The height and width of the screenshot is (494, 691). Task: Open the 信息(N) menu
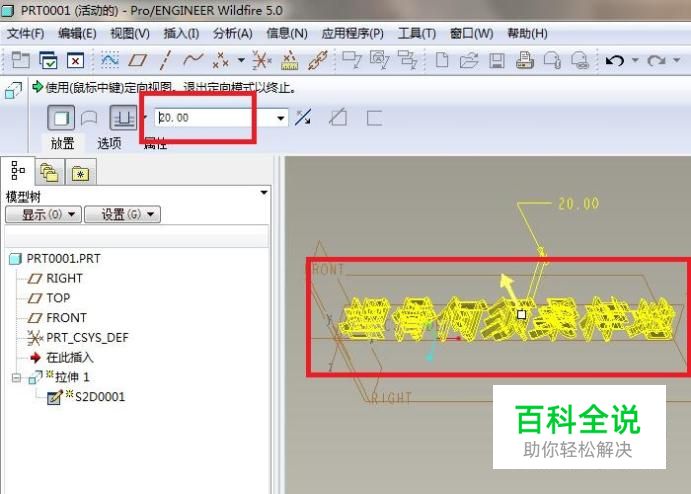click(287, 33)
